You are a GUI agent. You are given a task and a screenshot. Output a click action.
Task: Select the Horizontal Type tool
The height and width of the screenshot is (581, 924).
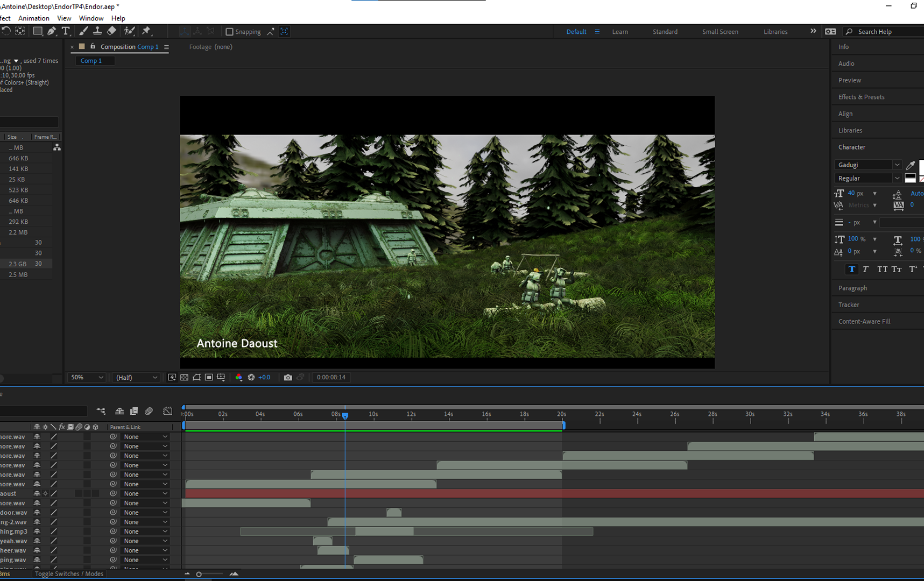click(x=66, y=31)
